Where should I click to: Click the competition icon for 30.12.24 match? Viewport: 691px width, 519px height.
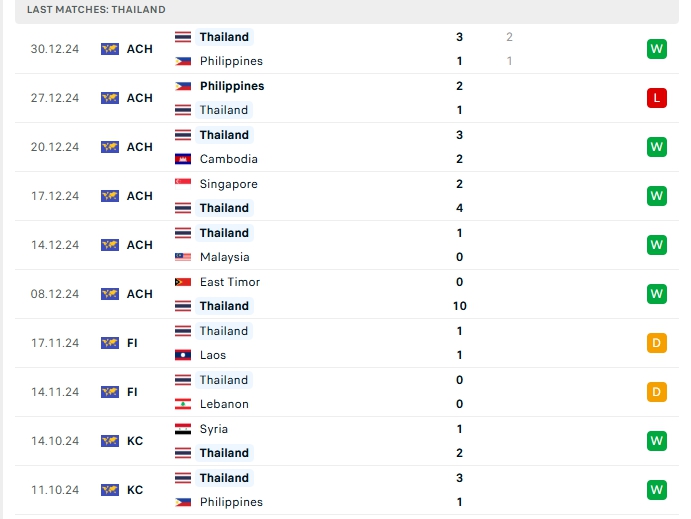coord(110,49)
